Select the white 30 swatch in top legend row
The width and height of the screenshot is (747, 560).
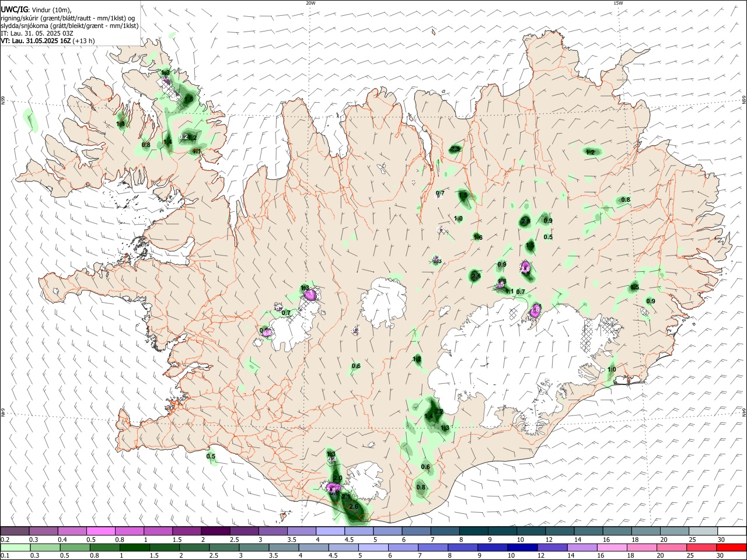click(x=731, y=531)
